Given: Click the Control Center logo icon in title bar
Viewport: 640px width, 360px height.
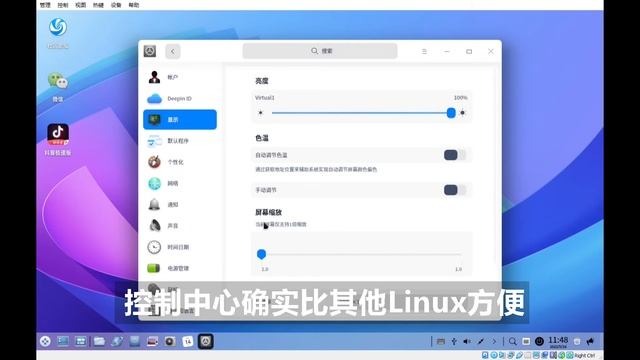Looking at the screenshot, I should click(150, 51).
